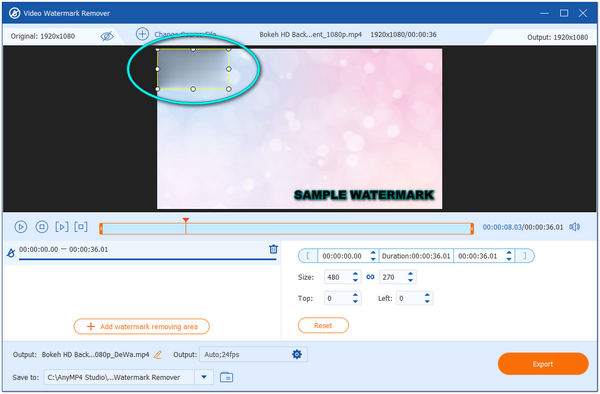Click the plus icon to change source file

[142, 34]
